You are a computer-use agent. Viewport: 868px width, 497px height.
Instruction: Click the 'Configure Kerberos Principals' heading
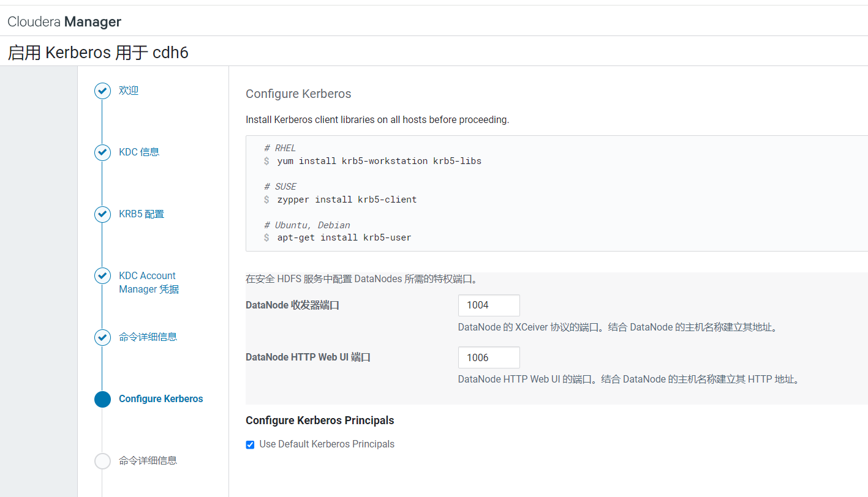320,420
